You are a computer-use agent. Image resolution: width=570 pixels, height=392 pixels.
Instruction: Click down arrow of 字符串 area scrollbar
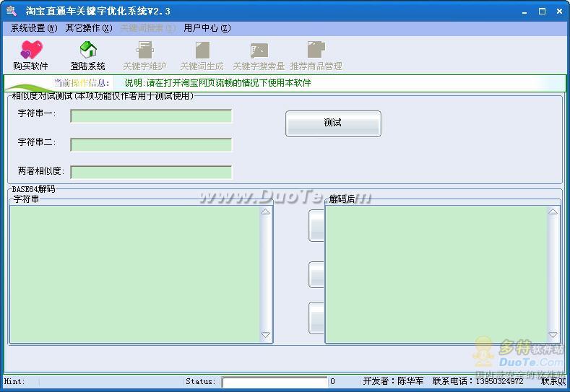(266, 334)
